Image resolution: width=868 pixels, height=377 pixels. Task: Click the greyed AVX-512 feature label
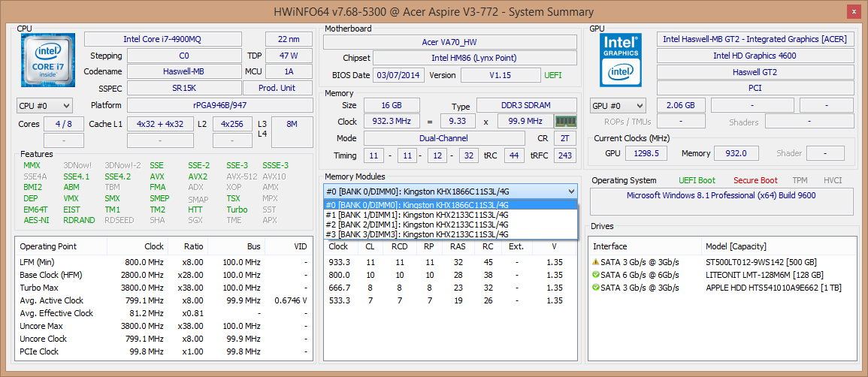240,176
